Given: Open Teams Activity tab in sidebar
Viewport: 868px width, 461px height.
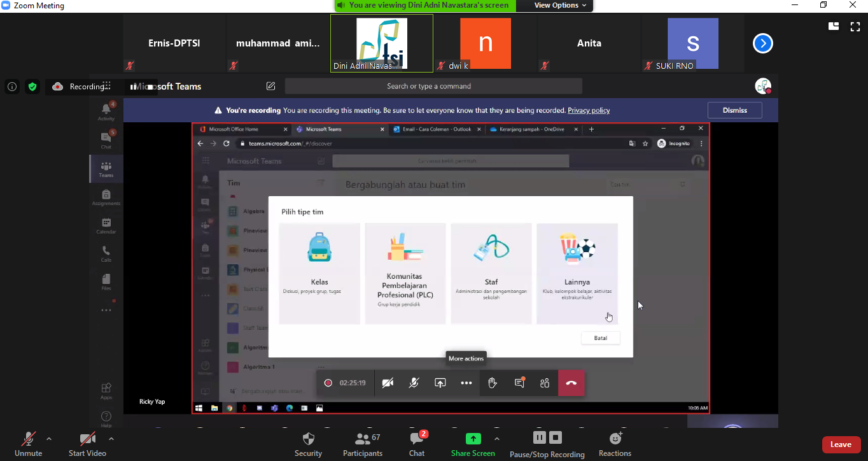Looking at the screenshot, I should pyautogui.click(x=106, y=111).
